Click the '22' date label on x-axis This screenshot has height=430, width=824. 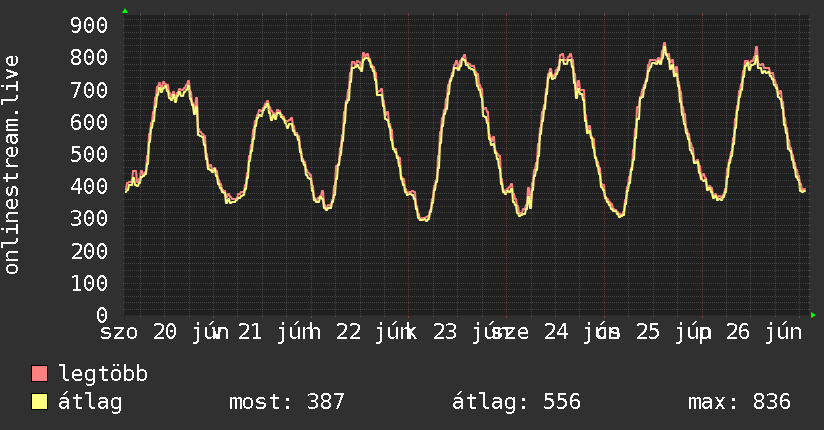348,332
